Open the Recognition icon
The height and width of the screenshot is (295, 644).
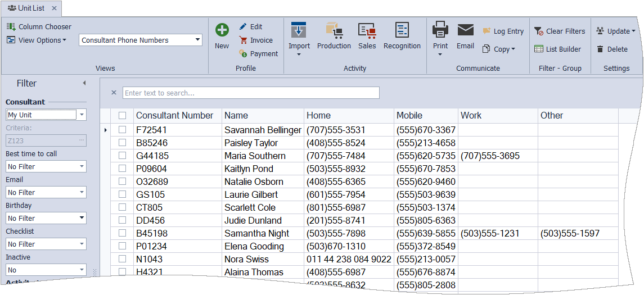(402, 30)
